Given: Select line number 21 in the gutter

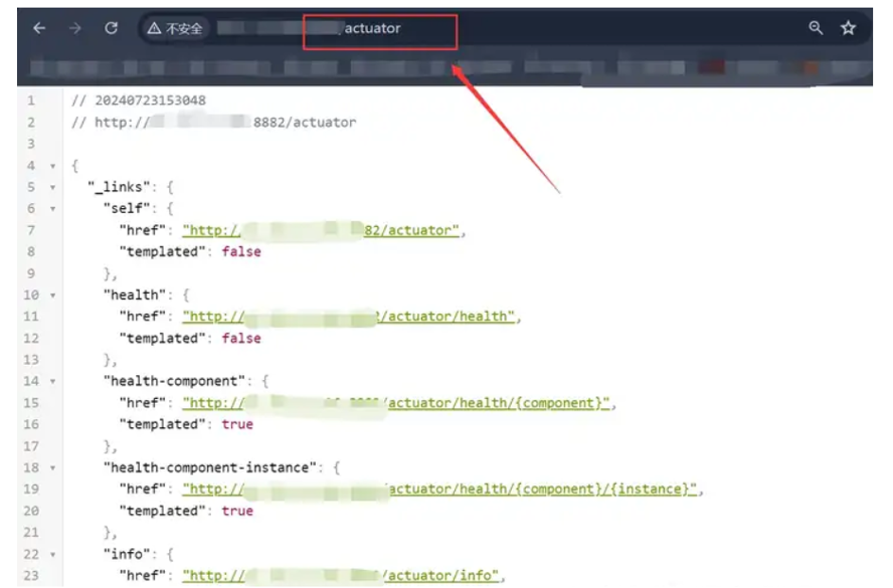Looking at the screenshot, I should coord(31,533).
